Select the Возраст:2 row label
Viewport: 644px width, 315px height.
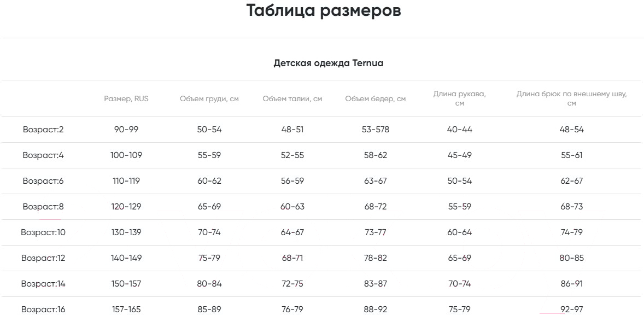(x=43, y=130)
